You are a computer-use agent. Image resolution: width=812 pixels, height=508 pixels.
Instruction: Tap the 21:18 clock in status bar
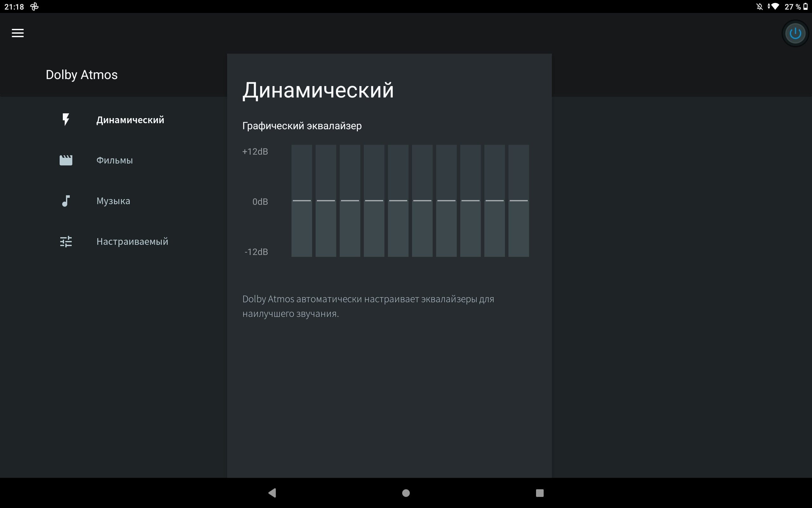pyautogui.click(x=14, y=7)
